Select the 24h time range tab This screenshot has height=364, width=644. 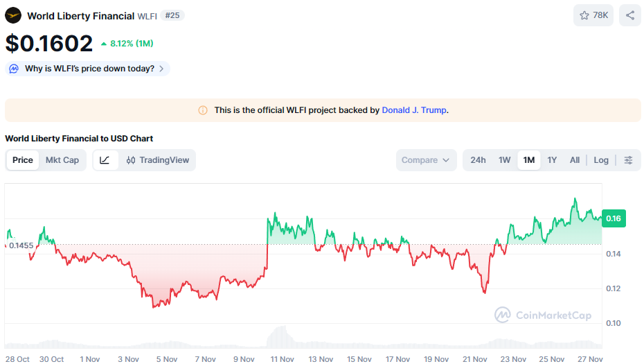478,160
